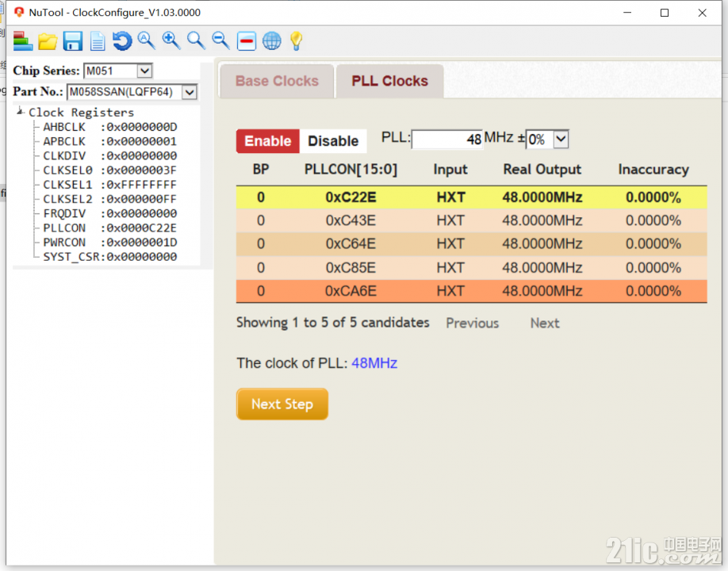The width and height of the screenshot is (728, 571).
Task: Choose the 0xC64E candidate row
Action: [471, 244]
